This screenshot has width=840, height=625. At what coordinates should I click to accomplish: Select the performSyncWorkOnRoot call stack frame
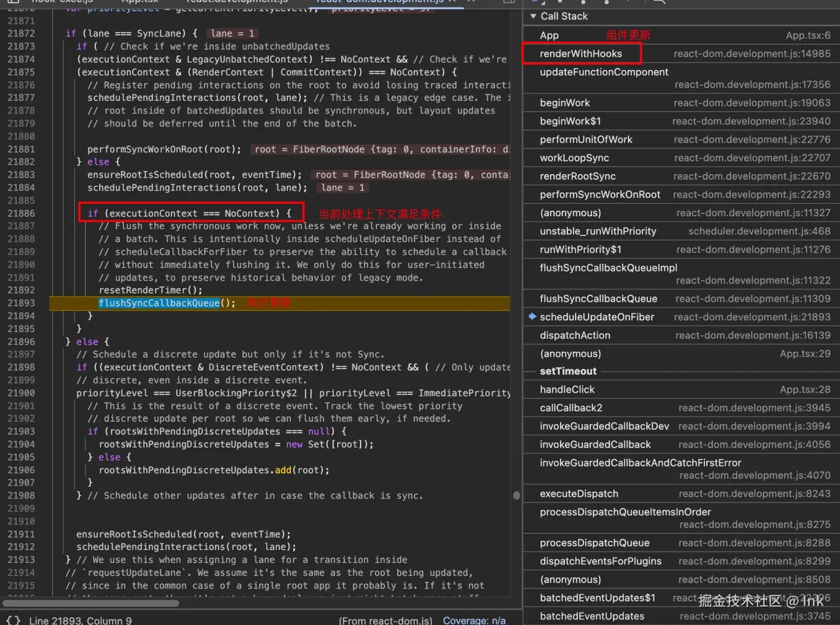(x=681, y=195)
